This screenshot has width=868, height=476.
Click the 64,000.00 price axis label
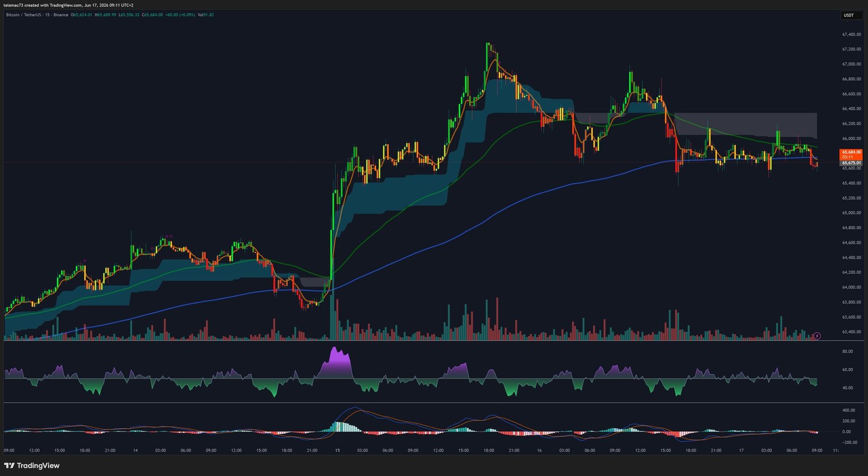pyautogui.click(x=851, y=287)
